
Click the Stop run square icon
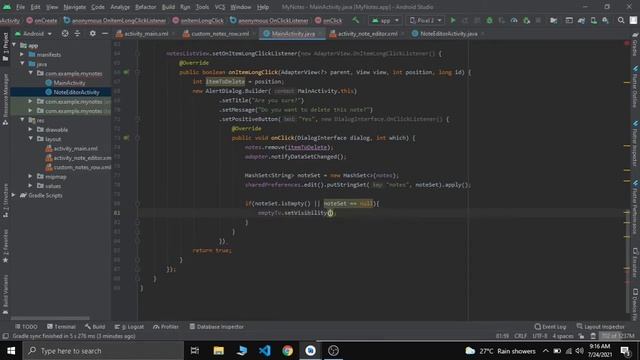click(538, 20)
